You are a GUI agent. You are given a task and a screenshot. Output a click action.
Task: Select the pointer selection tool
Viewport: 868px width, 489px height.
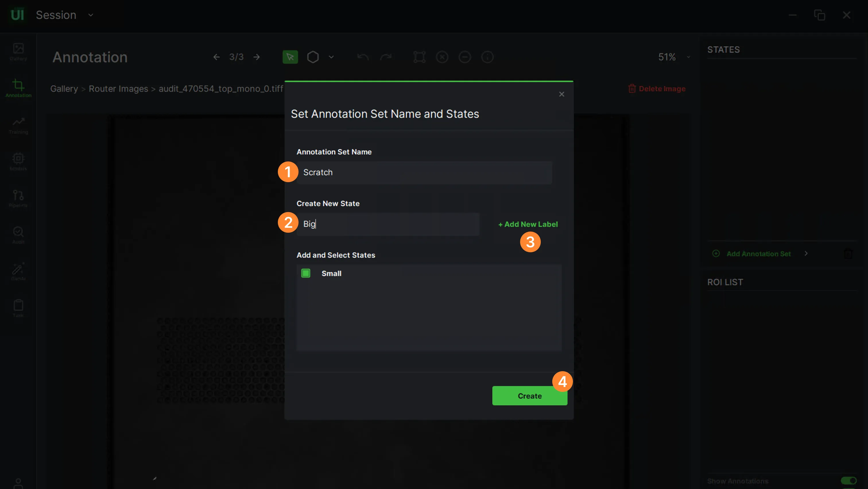pyautogui.click(x=290, y=57)
